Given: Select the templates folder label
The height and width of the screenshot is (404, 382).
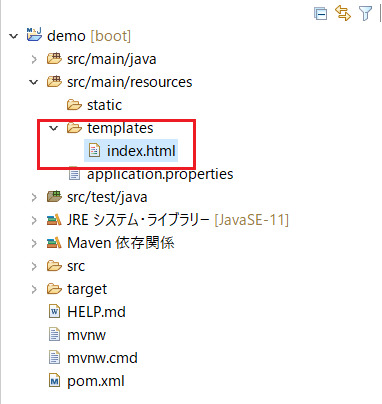Looking at the screenshot, I should [x=120, y=128].
